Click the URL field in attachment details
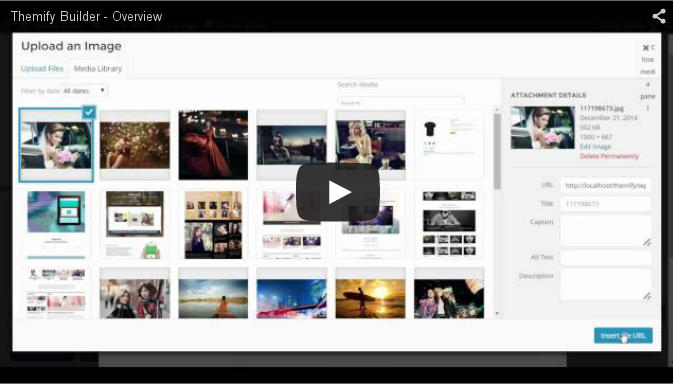Image resolution: width=673 pixels, height=384 pixels. (606, 186)
